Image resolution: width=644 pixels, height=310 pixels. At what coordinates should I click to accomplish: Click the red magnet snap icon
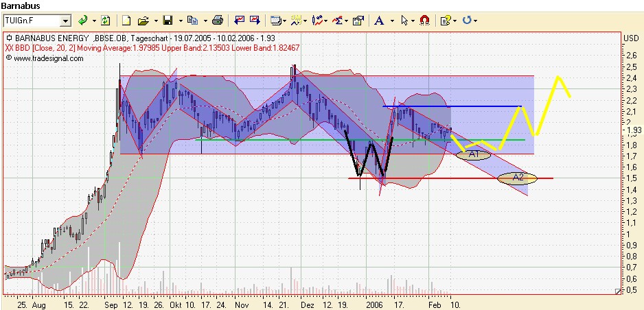coord(424,21)
